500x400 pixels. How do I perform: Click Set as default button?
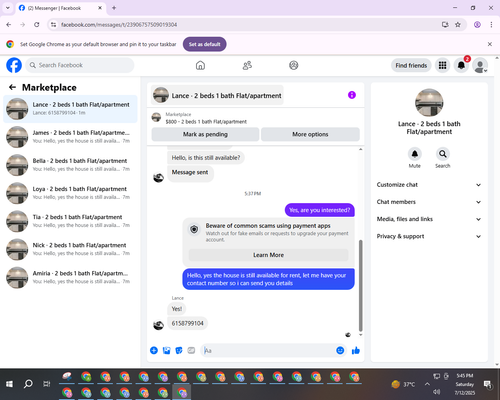pyautogui.click(x=205, y=44)
